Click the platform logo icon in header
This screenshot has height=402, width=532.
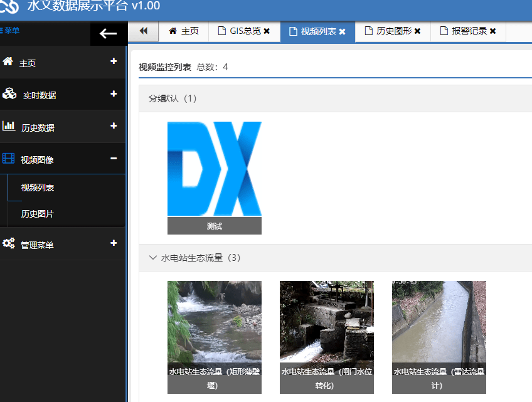8,6
